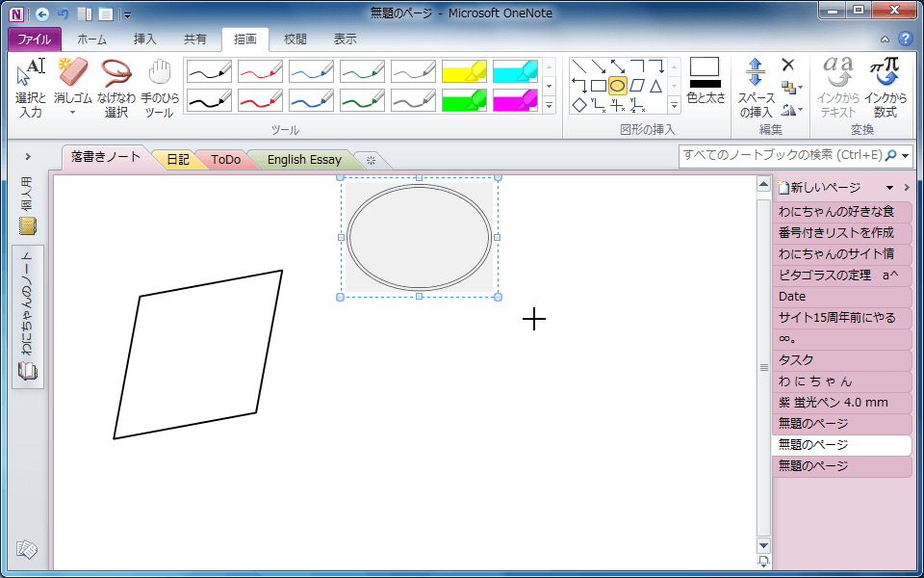The width and height of the screenshot is (924, 578).
Task: Pick the thin red pen
Action: (260, 71)
